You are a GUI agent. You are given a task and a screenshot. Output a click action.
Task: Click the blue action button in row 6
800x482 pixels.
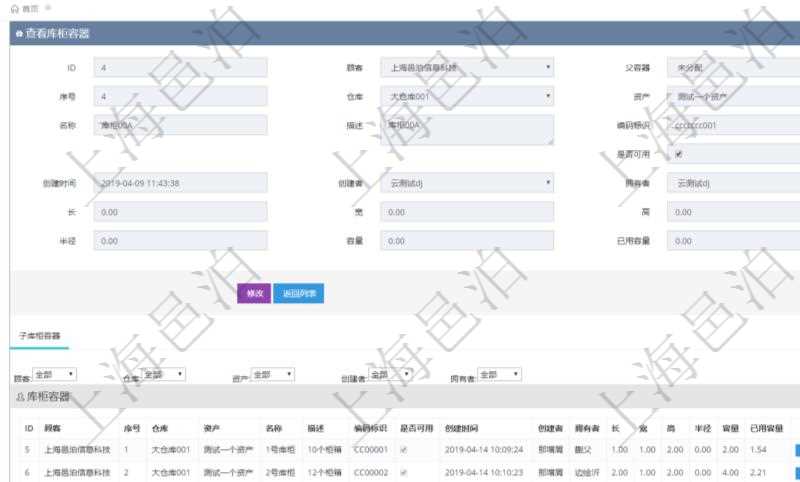click(x=796, y=471)
